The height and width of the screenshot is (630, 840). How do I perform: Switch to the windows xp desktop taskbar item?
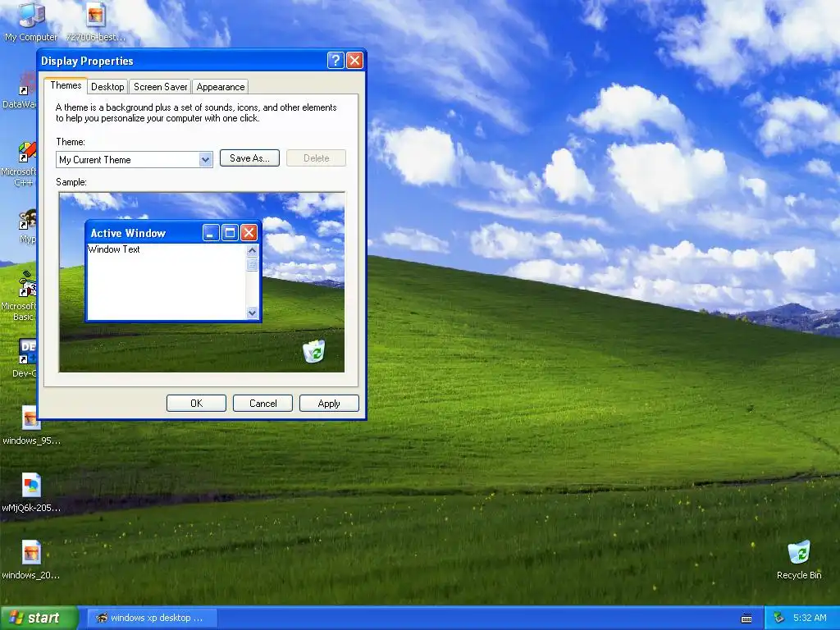tap(152, 618)
